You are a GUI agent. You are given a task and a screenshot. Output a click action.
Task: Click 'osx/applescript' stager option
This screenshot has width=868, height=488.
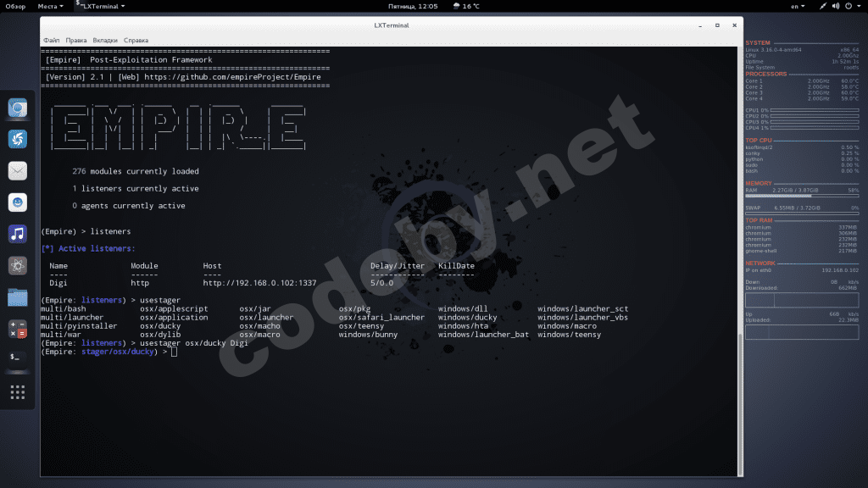pyautogui.click(x=174, y=308)
